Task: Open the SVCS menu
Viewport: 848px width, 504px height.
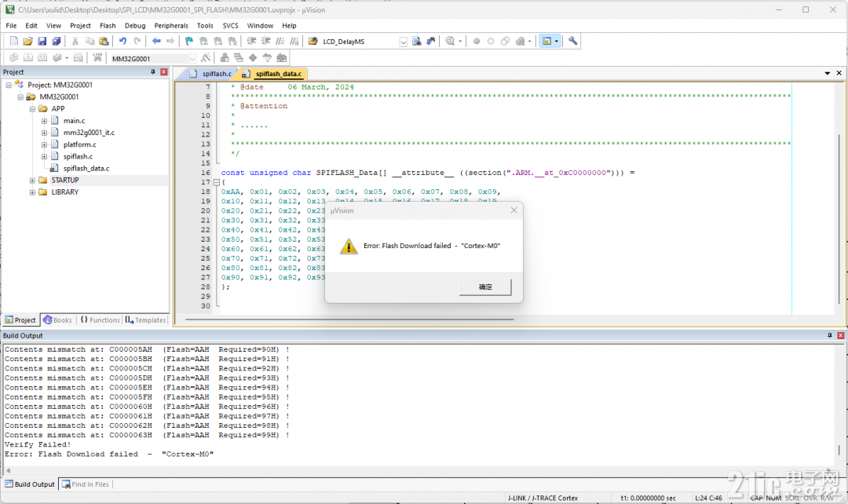Action: point(230,25)
